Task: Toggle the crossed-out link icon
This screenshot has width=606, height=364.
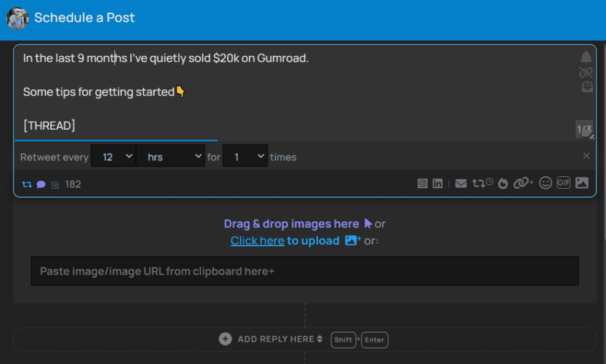Action: [x=586, y=72]
